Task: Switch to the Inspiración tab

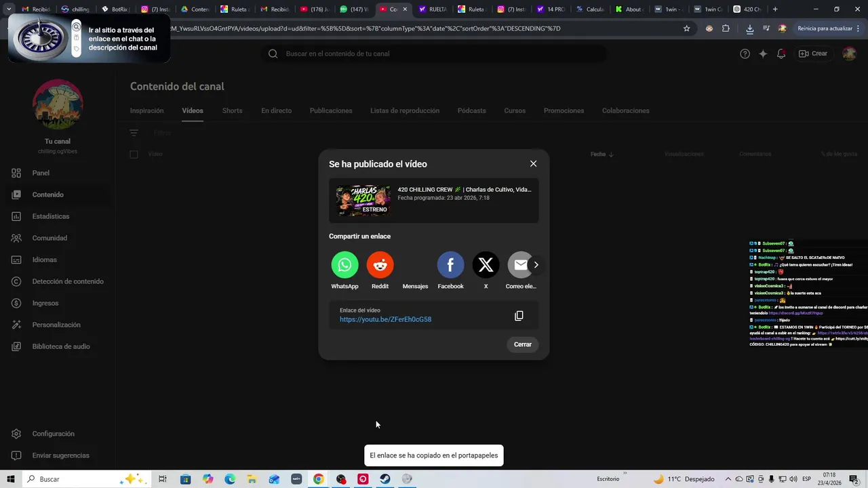Action: pos(146,110)
